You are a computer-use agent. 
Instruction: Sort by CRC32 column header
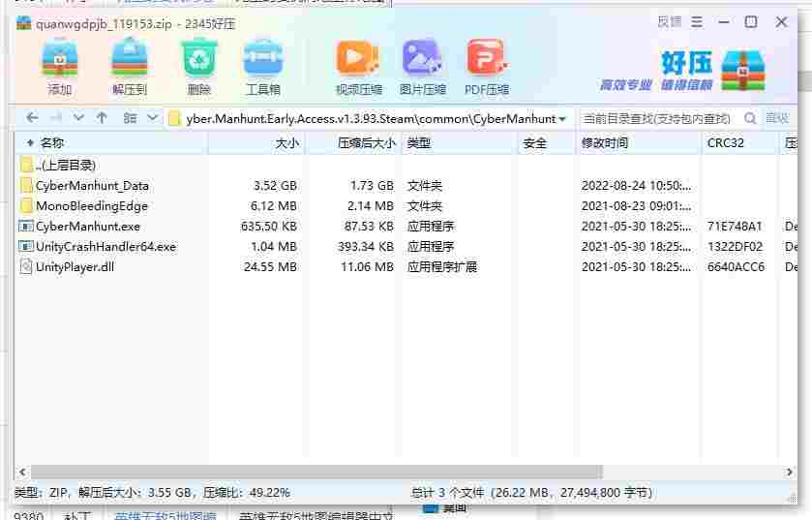point(740,142)
